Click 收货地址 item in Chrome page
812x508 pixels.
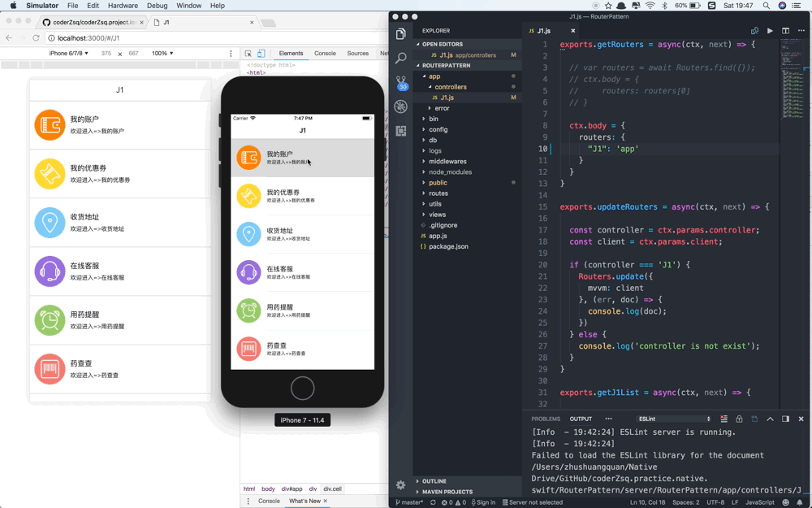click(x=120, y=223)
